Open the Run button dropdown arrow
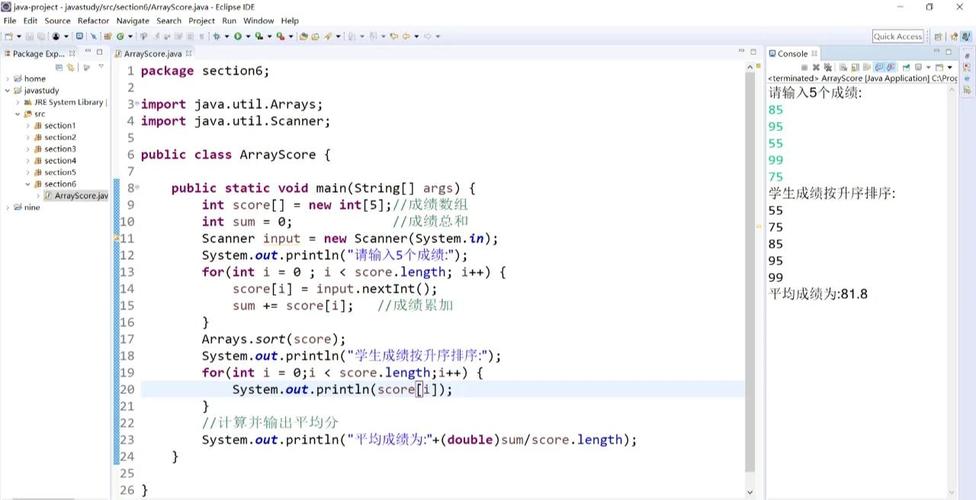Viewport: 976px width, 500px height. 248,37
